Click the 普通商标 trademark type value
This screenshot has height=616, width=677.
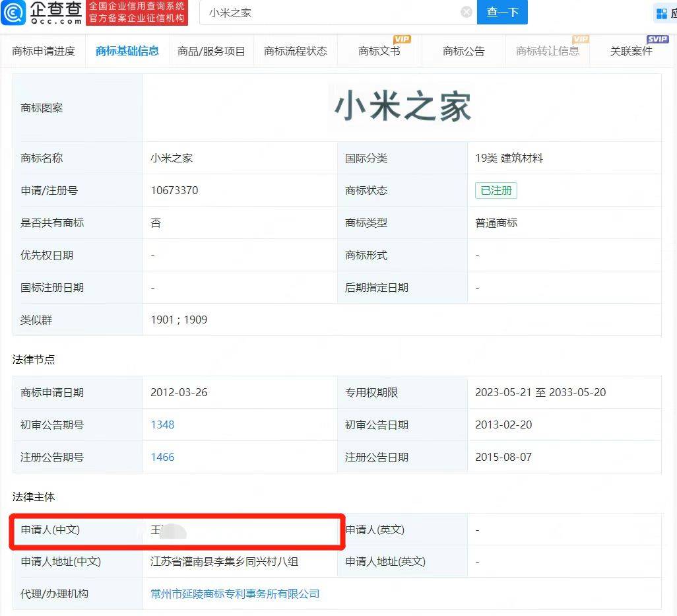click(496, 223)
